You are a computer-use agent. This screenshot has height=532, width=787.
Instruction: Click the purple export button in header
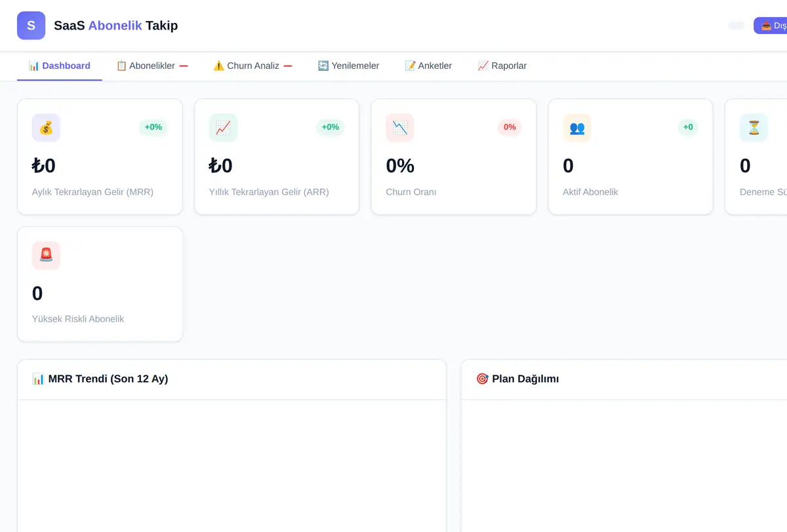coord(771,26)
